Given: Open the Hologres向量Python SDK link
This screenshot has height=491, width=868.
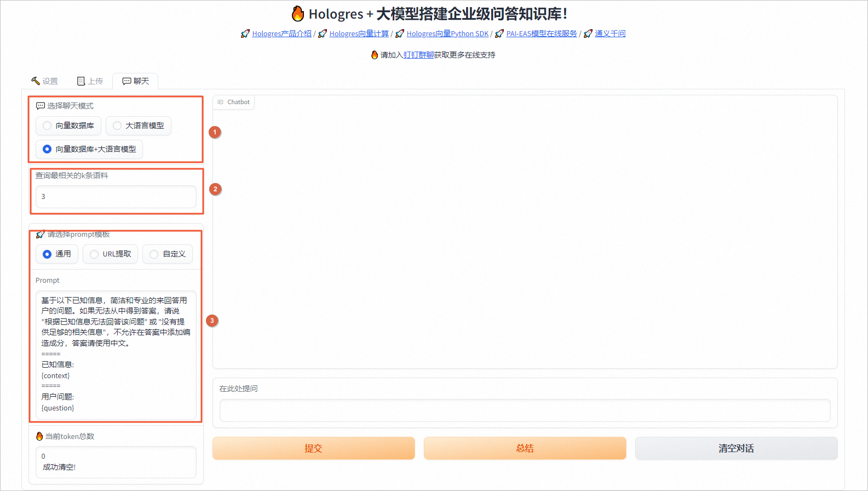Looking at the screenshot, I should (x=447, y=33).
